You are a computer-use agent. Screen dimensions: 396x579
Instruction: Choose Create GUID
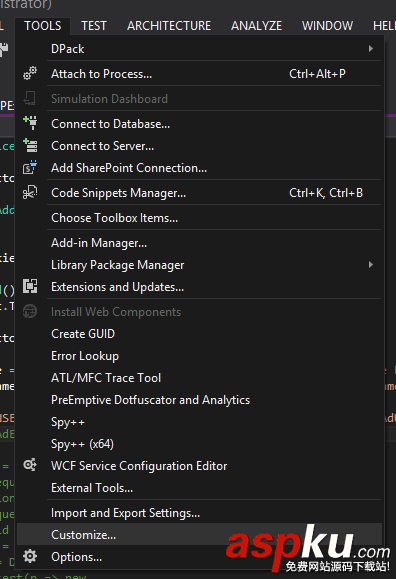199,334
